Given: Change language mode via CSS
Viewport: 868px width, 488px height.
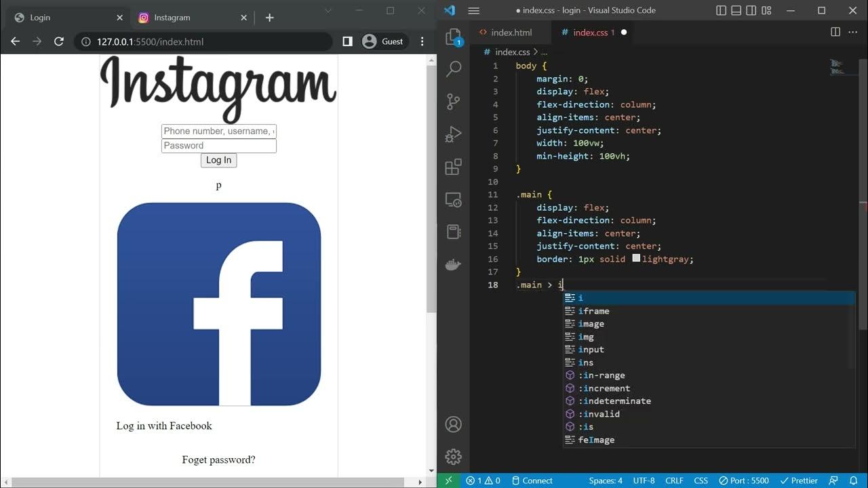Looking at the screenshot, I should point(701,481).
